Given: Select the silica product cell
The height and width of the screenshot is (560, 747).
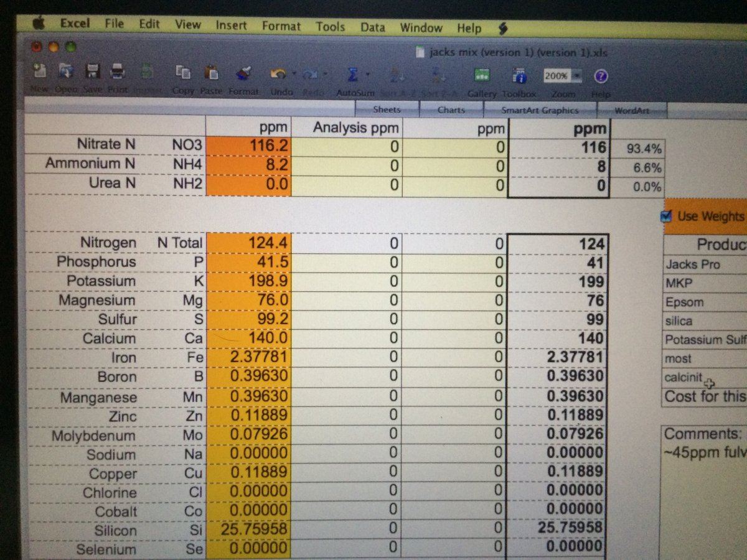Looking at the screenshot, I should pyautogui.click(x=705, y=321).
